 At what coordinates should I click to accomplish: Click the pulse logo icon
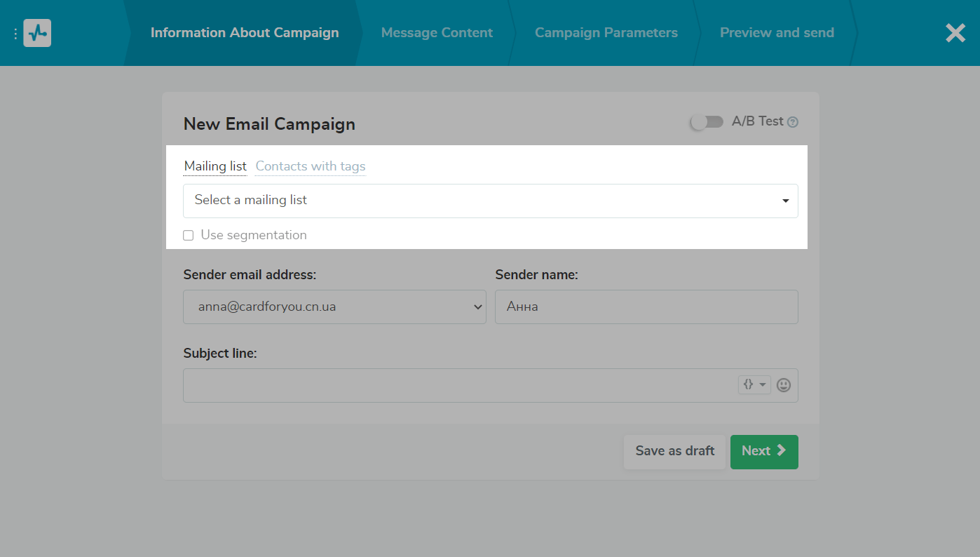click(37, 33)
